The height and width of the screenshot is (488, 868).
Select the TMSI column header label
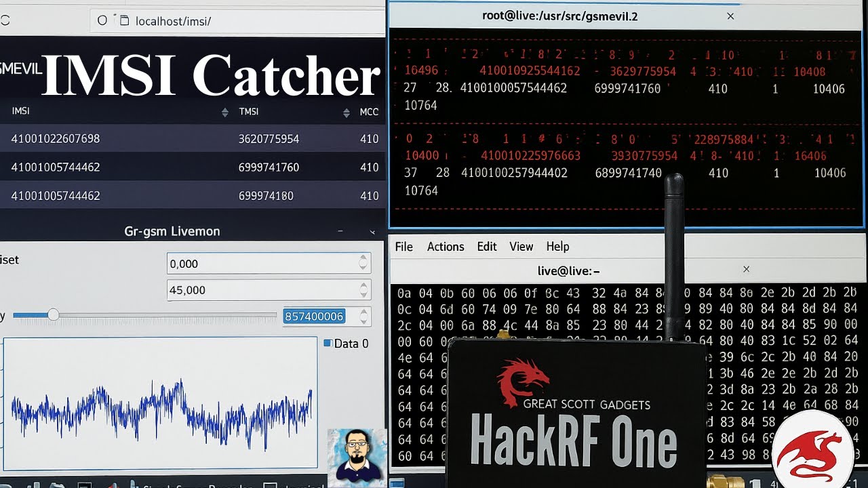pos(249,112)
